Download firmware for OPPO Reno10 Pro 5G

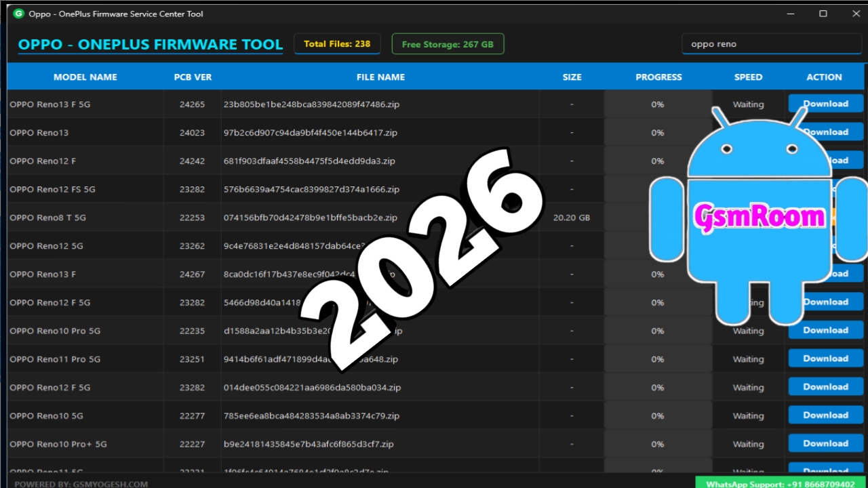(x=825, y=330)
